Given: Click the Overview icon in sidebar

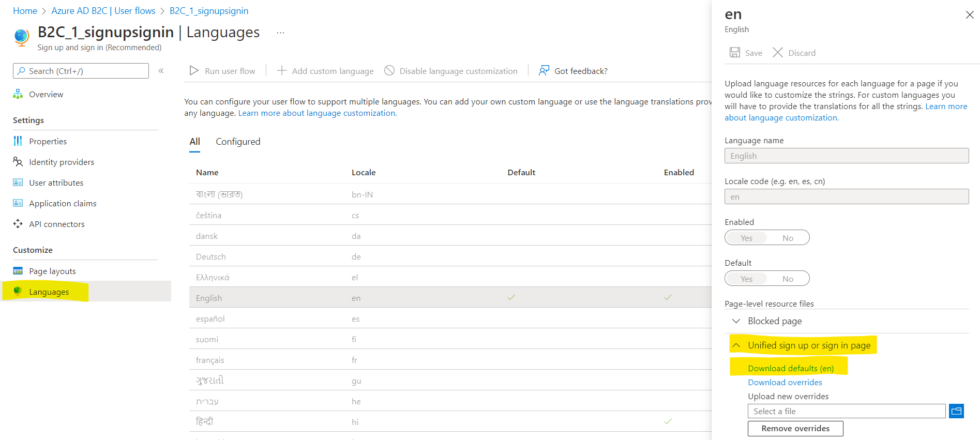Looking at the screenshot, I should 18,94.
